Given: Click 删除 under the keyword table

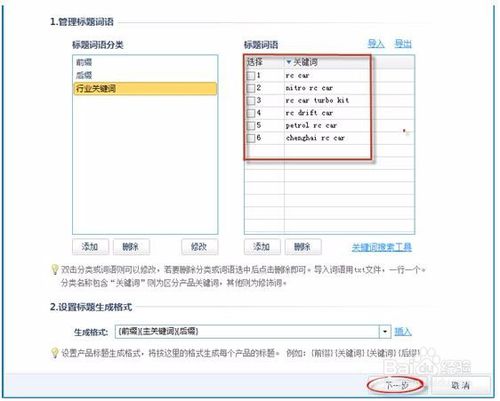Looking at the screenshot, I should tap(303, 247).
